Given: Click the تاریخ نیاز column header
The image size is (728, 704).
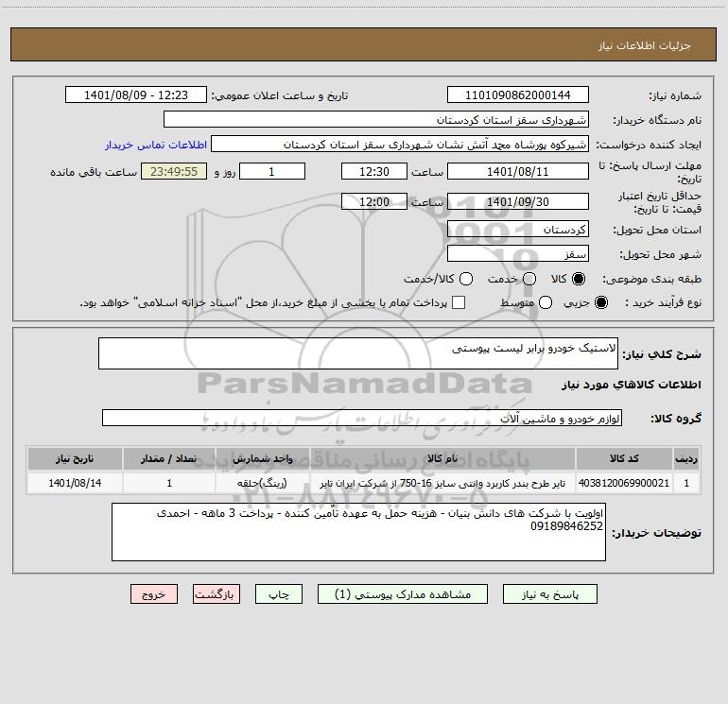Looking at the screenshot, I should (x=75, y=458).
